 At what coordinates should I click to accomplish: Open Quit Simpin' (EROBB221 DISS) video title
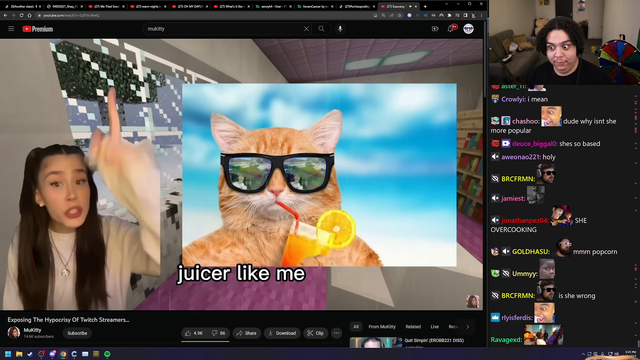434,340
